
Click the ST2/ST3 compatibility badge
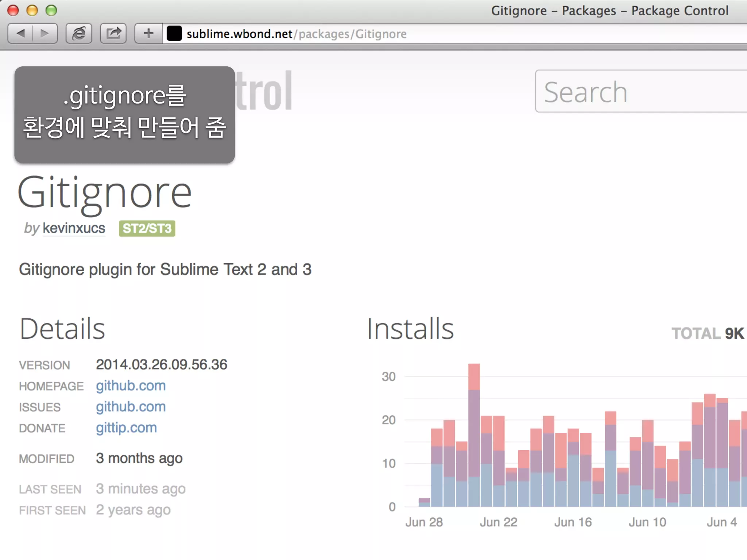point(147,229)
